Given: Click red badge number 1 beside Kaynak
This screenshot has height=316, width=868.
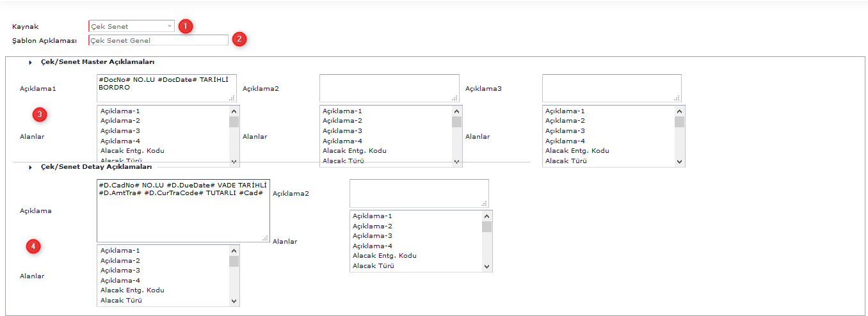Looking at the screenshot, I should [185, 26].
